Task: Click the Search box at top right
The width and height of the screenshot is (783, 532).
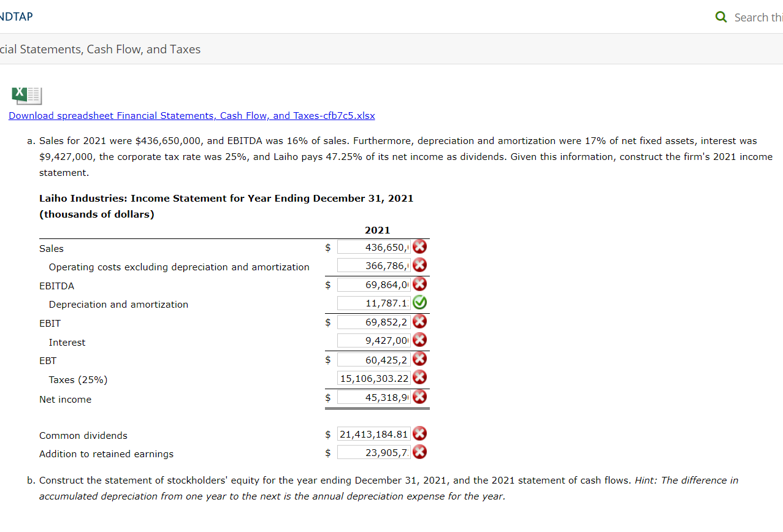Action: point(760,17)
